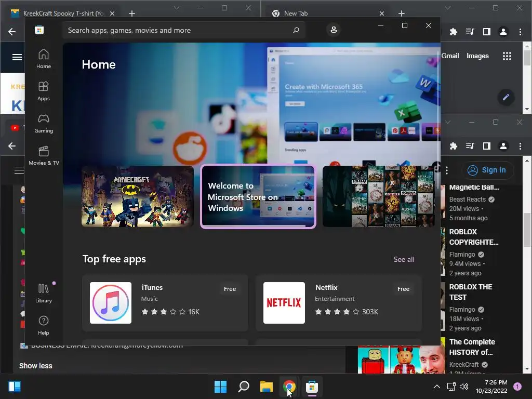Open Windows Start button on taskbar

[x=220, y=387]
